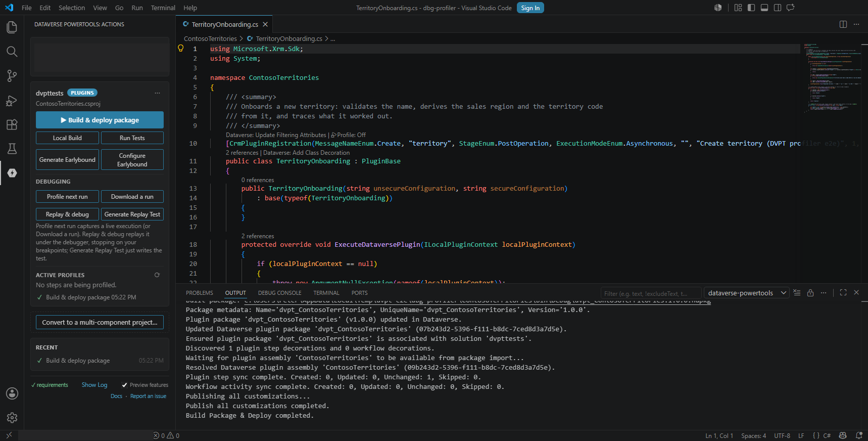The image size is (868, 441).
Task: Clear the output panel
Action: 797,293
